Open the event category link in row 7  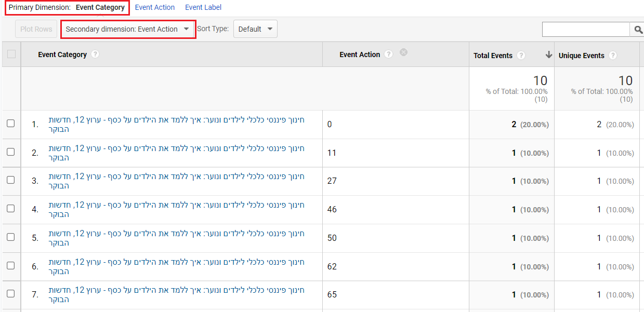pyautogui.click(x=177, y=295)
